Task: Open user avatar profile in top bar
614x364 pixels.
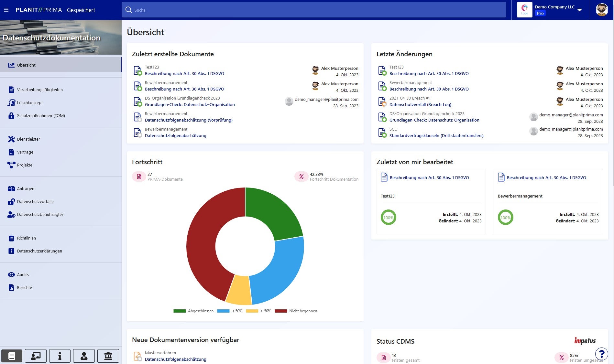Action: tap(602, 10)
